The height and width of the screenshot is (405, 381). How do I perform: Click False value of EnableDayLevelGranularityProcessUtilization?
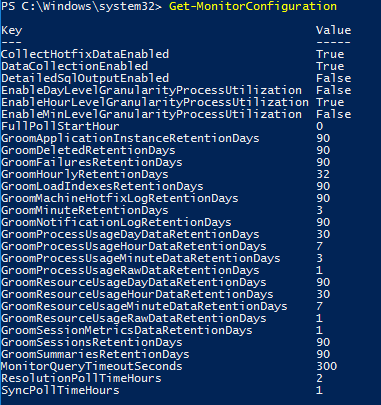click(x=333, y=90)
